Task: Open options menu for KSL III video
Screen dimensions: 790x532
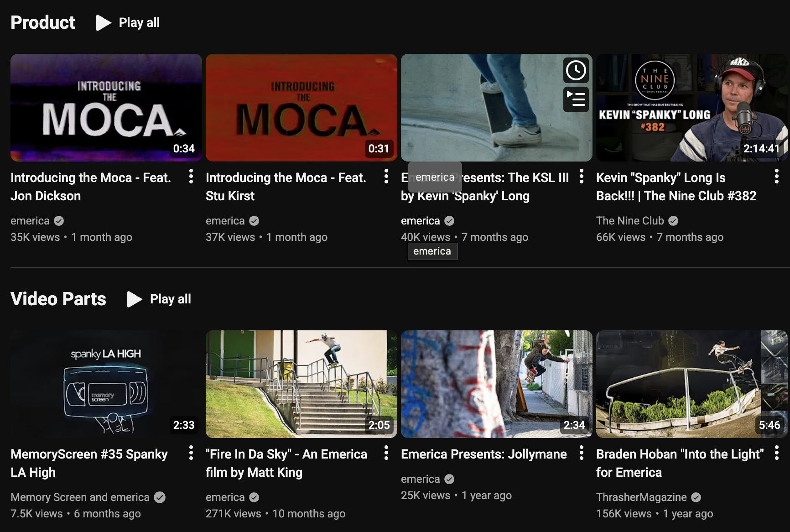Action: [582, 176]
